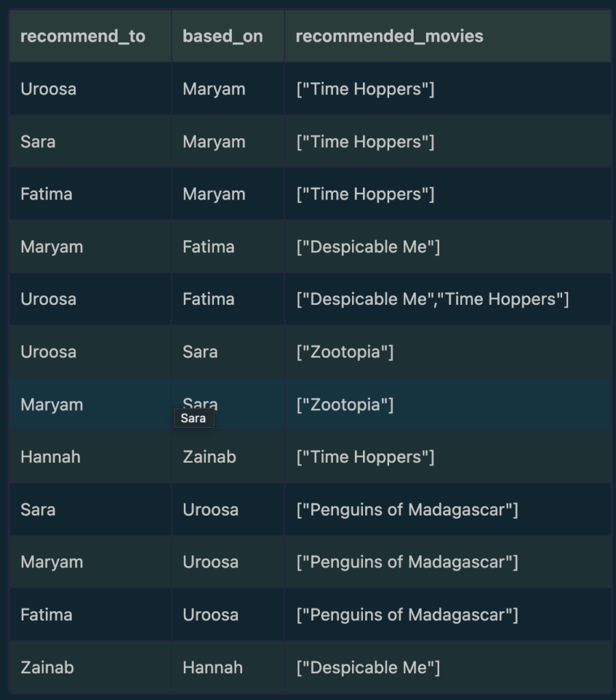This screenshot has height=700, width=616.
Task: Select Zainab in the recommend_to column
Action: (x=47, y=667)
